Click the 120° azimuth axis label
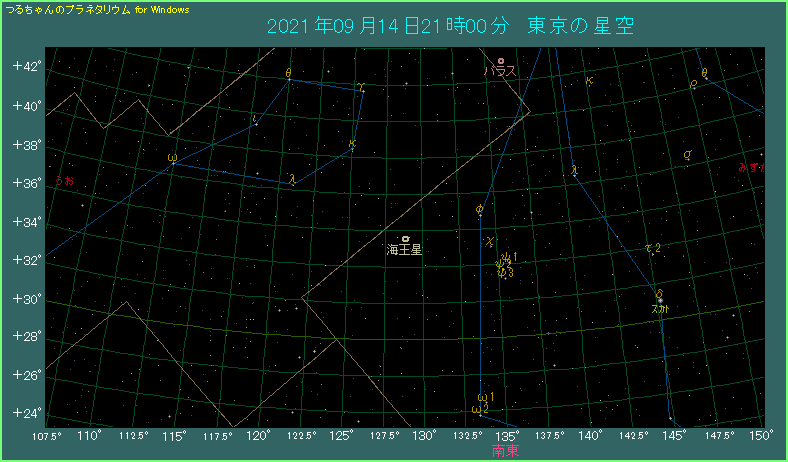 pos(258,435)
